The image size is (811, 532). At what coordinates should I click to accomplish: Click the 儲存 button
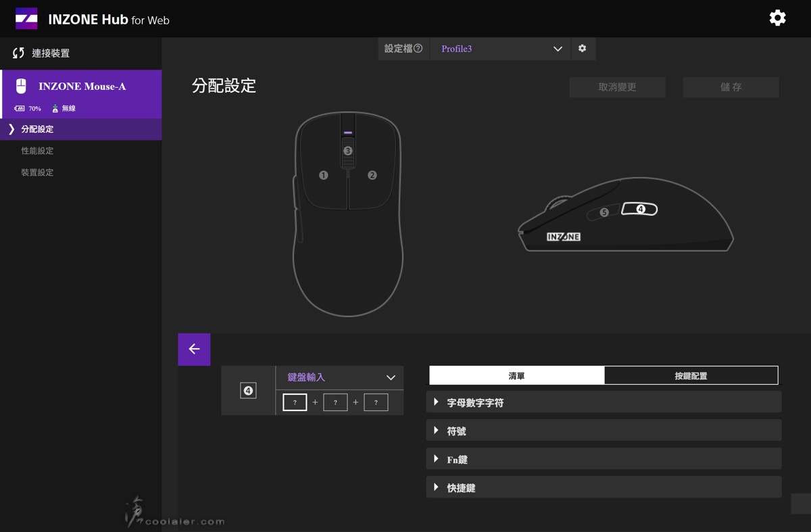pyautogui.click(x=731, y=87)
